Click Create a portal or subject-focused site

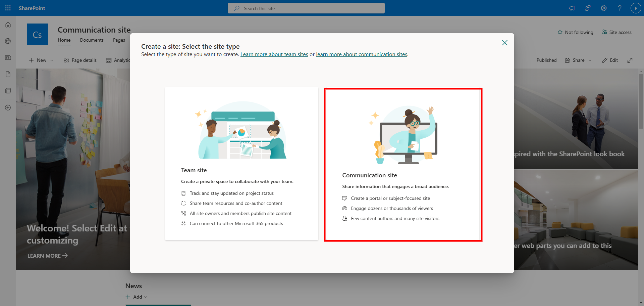click(x=390, y=198)
